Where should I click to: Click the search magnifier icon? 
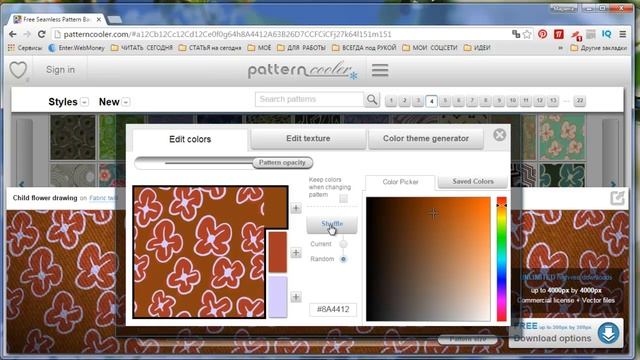click(372, 99)
